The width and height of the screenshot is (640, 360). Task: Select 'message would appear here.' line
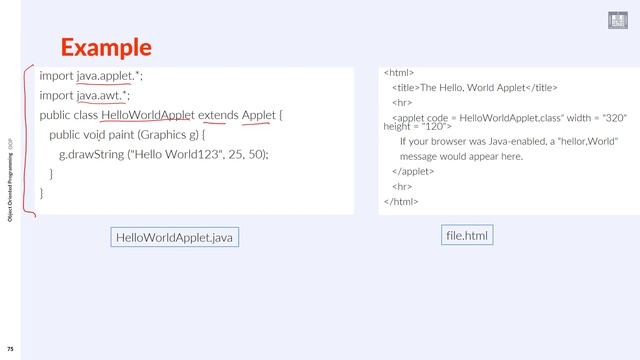point(461,156)
